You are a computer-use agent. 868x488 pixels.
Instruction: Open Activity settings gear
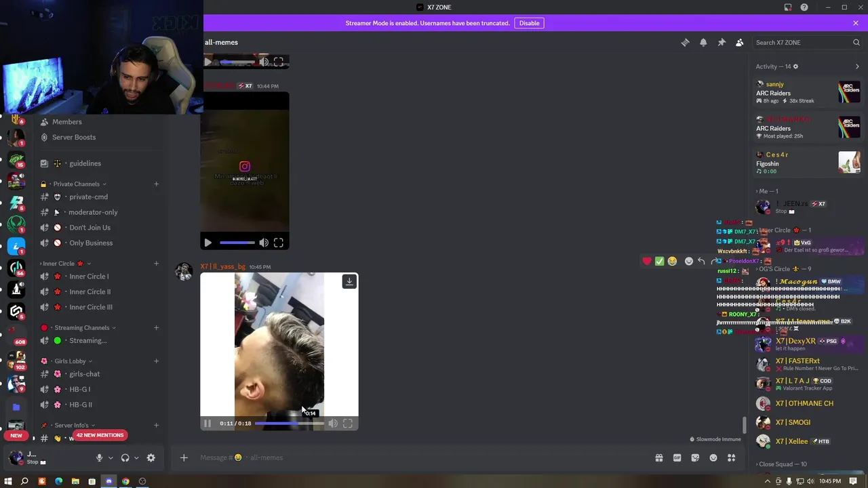[x=795, y=66]
